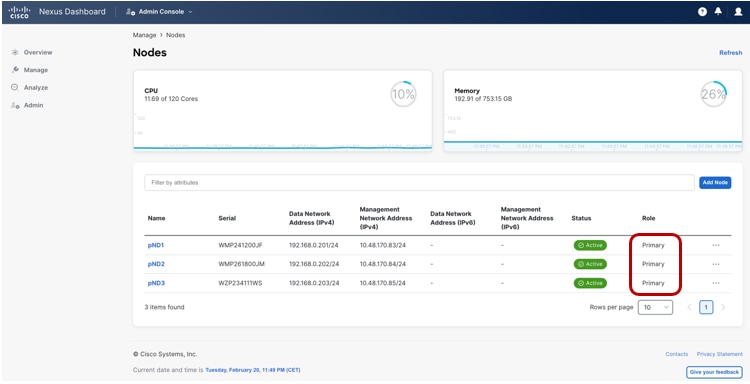The width and height of the screenshot is (750, 384).
Task: Click the Refresh link
Action: tap(730, 53)
